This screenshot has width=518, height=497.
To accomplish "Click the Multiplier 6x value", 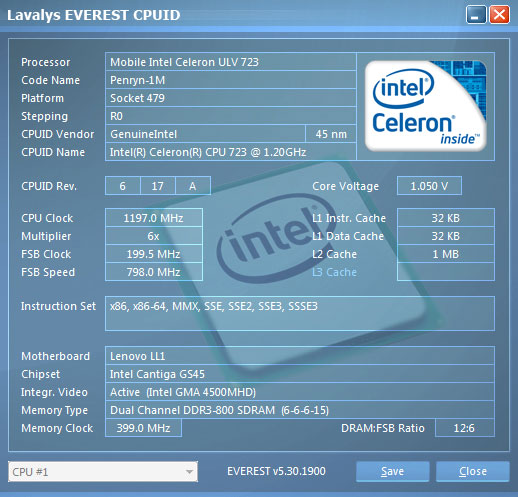I will tap(154, 236).
